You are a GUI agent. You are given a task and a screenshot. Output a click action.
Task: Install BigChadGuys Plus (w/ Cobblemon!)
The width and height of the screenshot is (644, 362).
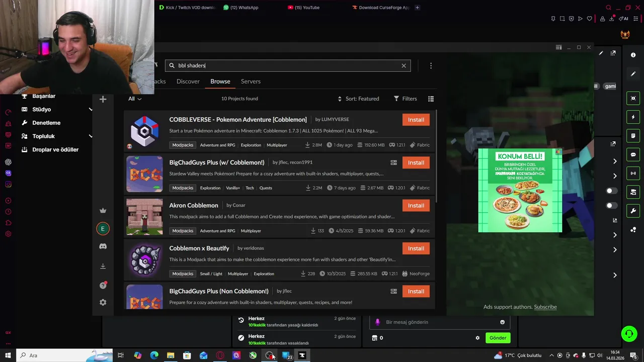[416, 162]
